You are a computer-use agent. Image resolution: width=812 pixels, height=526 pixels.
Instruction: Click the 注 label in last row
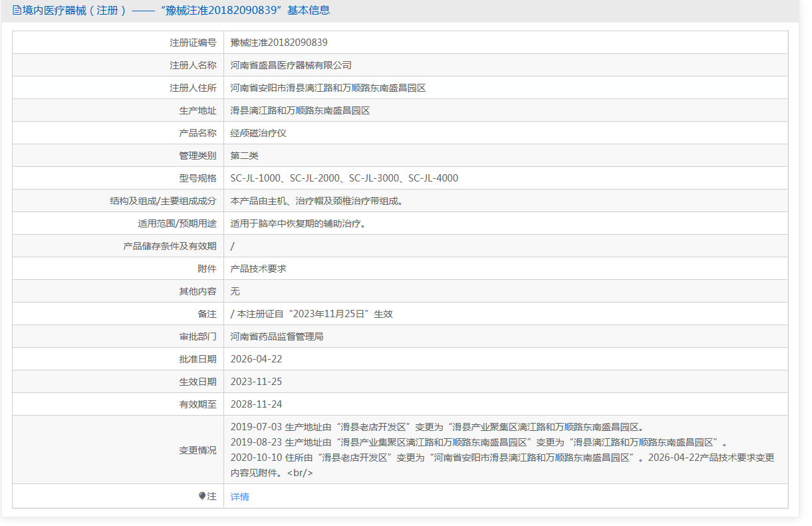212,497
